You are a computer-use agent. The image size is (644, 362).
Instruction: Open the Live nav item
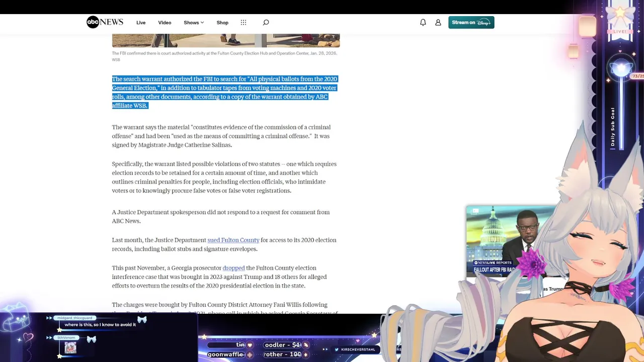click(141, 23)
